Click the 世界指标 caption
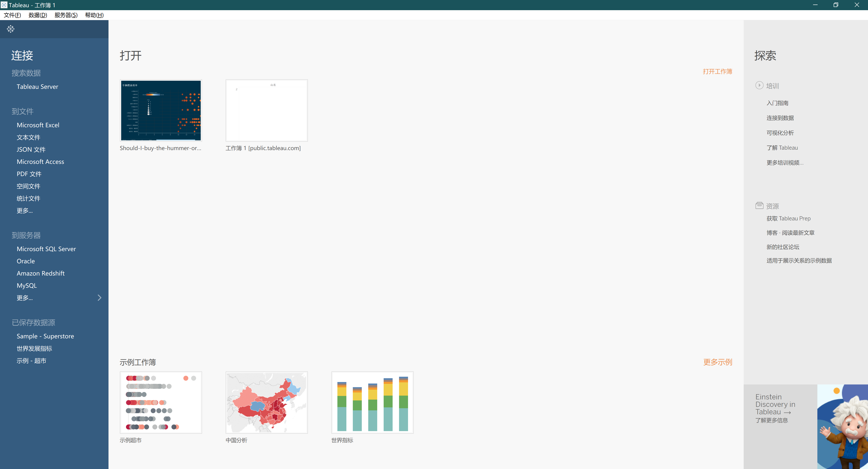868x469 pixels. click(x=342, y=440)
